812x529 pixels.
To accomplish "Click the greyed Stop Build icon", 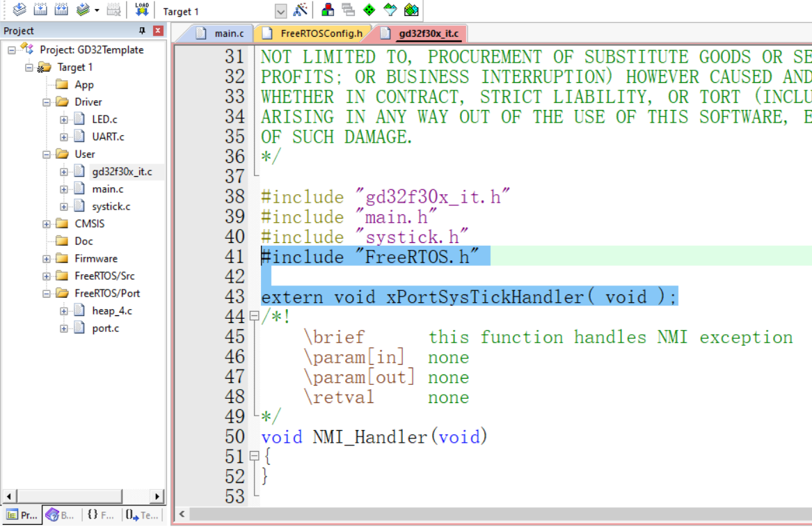I will tap(113, 9).
